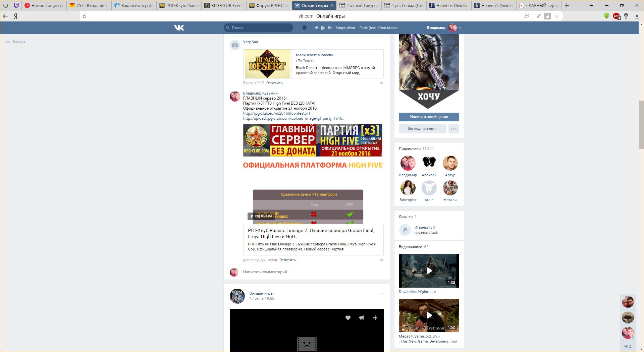
Task: Open the Вы подписаны dropdown
Action: [x=422, y=129]
